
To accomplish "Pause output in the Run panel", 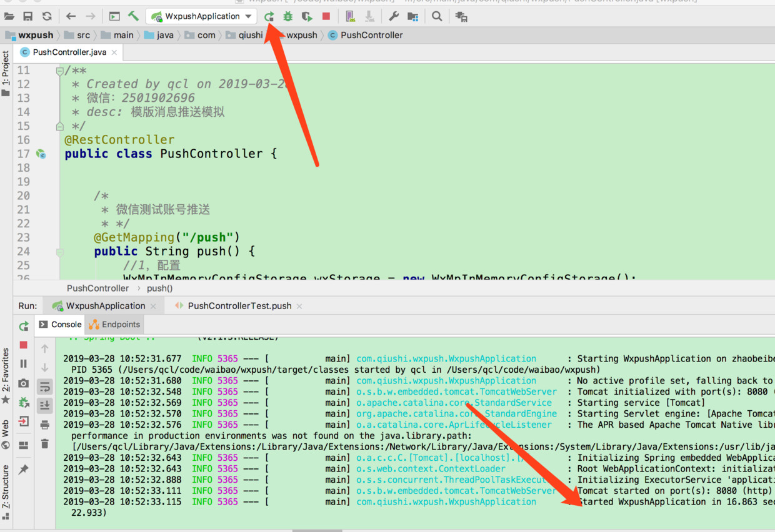I will [24, 363].
